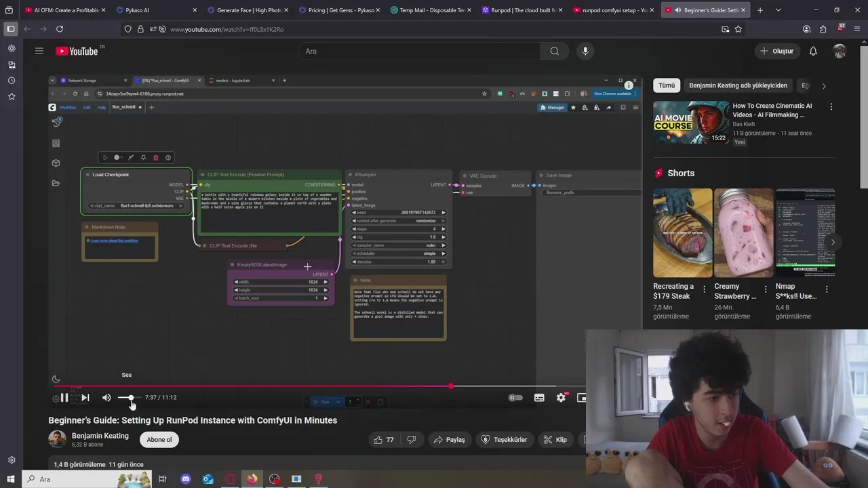Open Outlook from taskbar

208,479
